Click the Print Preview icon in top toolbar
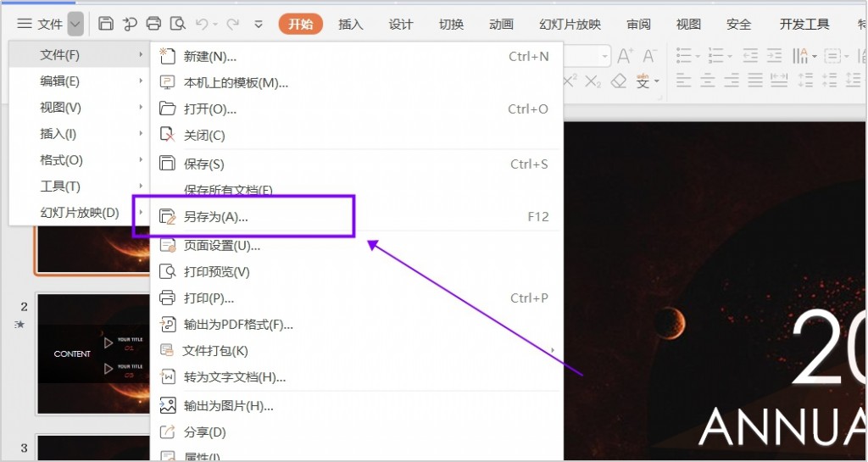Viewport: 868px width, 462px height. [x=177, y=24]
